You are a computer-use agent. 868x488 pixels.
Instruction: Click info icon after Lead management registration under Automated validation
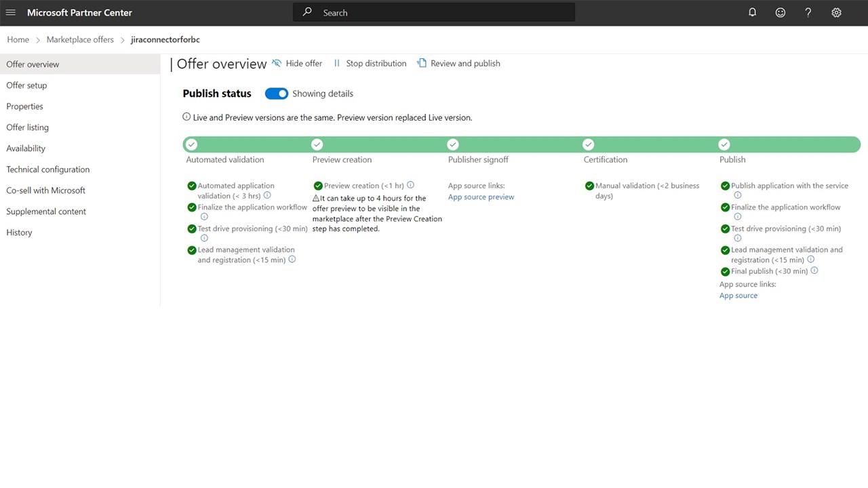pyautogui.click(x=292, y=260)
